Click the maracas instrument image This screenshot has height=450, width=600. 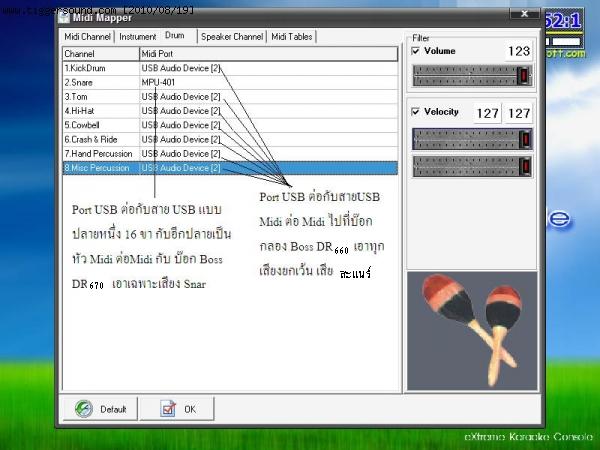click(472, 331)
